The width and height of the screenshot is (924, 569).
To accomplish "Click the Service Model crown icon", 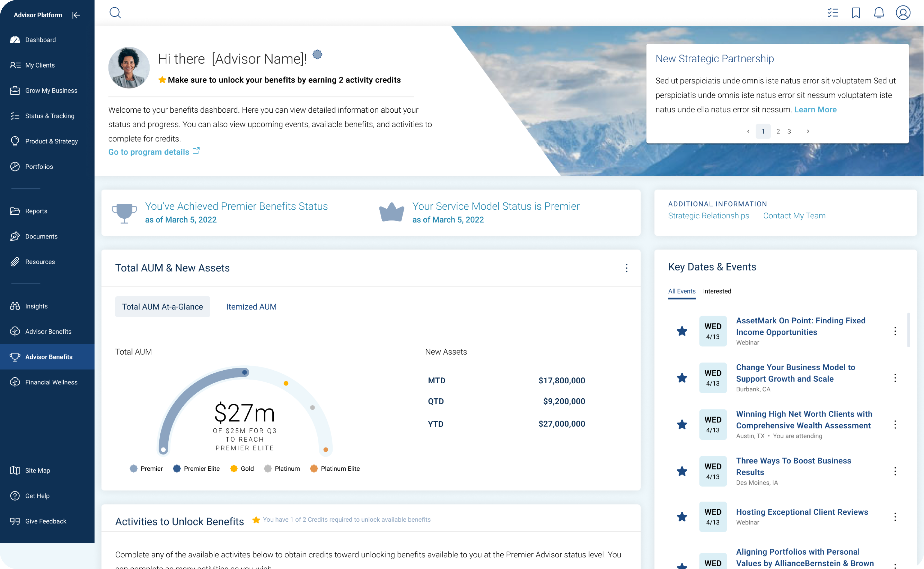I will pos(391,212).
